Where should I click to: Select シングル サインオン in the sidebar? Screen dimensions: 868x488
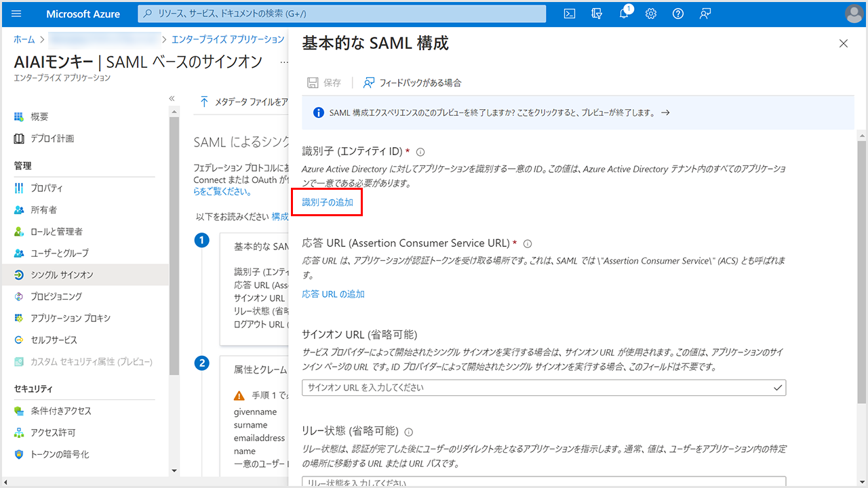[x=62, y=274]
